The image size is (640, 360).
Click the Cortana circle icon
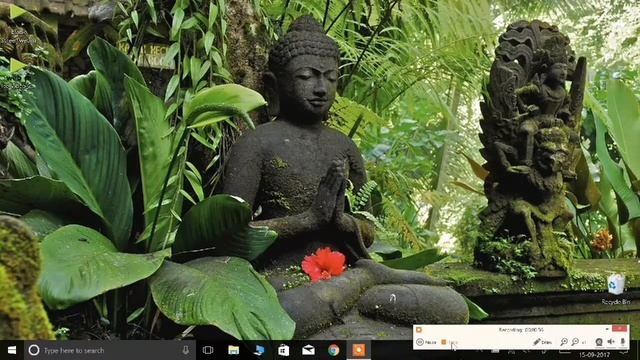[x=34, y=350]
